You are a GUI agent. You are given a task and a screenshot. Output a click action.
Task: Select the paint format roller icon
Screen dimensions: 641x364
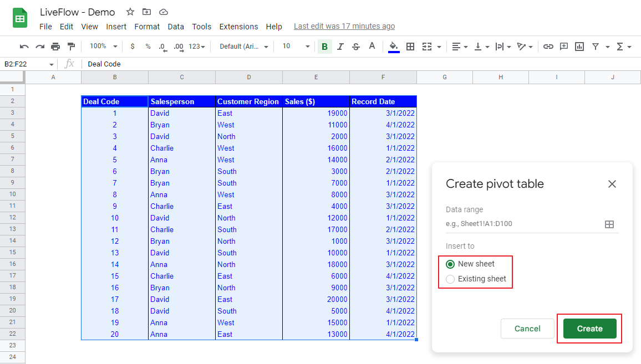coord(71,47)
